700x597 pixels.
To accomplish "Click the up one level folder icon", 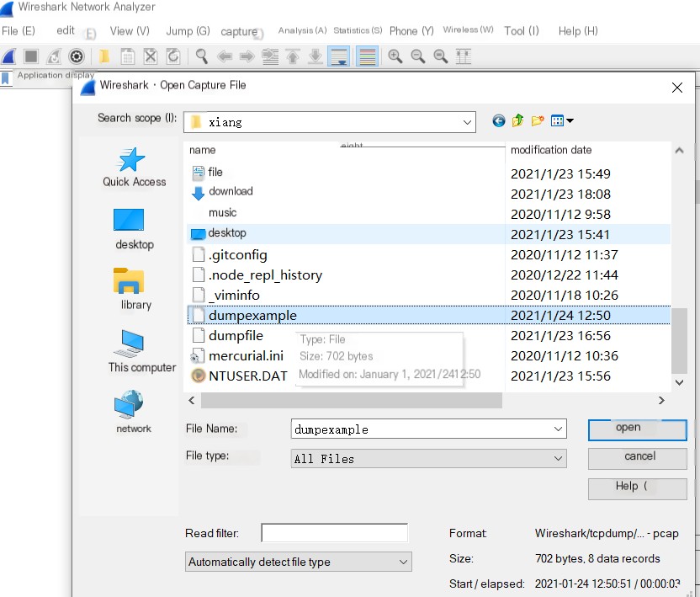I will click(518, 120).
